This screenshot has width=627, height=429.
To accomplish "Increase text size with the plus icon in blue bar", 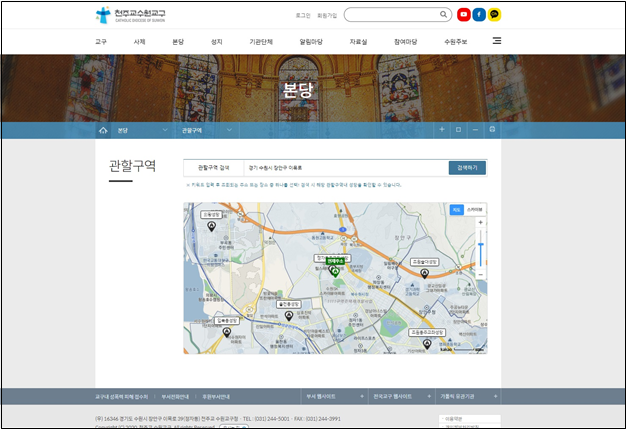I will [x=442, y=130].
